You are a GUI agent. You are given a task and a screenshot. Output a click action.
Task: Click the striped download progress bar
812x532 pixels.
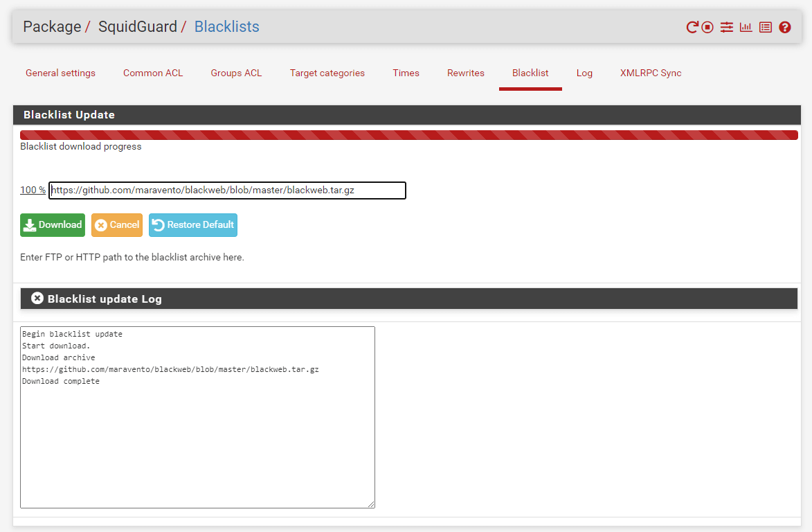click(408, 135)
